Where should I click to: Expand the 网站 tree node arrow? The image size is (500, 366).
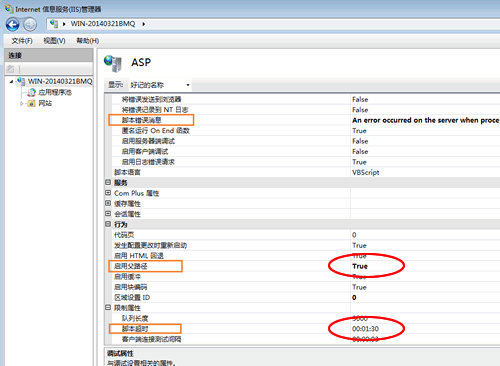21,104
